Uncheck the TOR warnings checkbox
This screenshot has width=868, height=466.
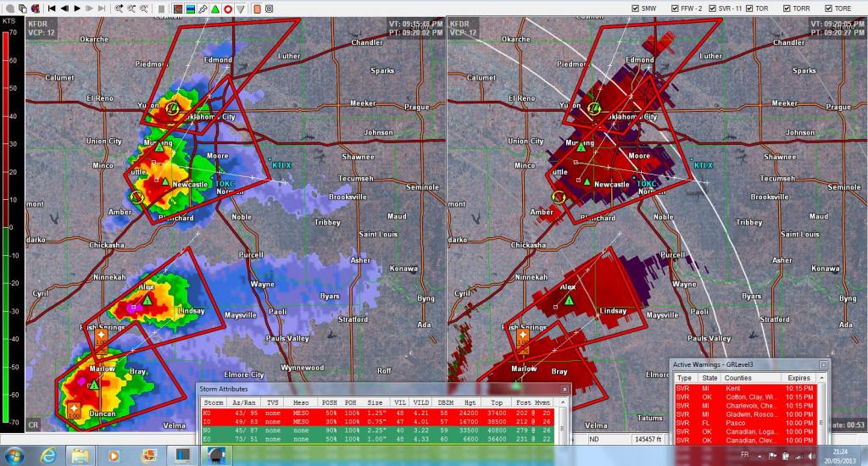[749, 8]
